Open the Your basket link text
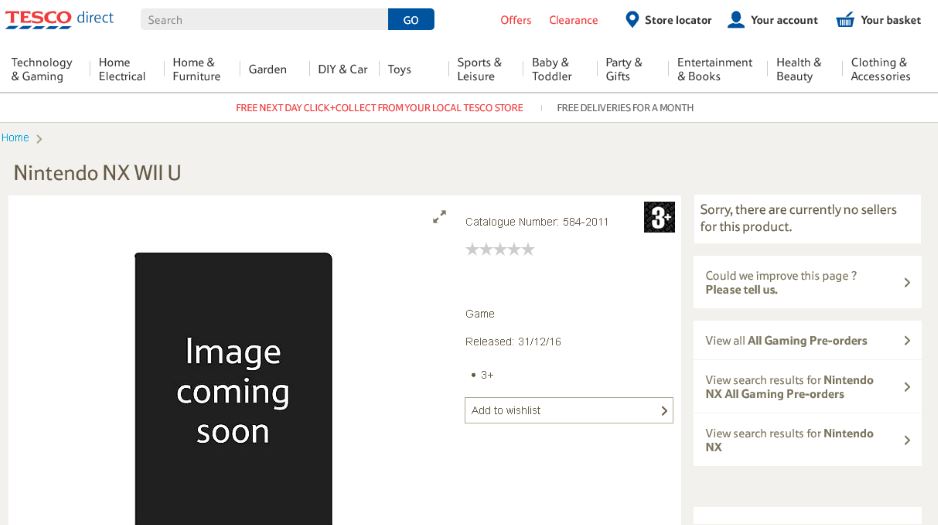 point(890,20)
